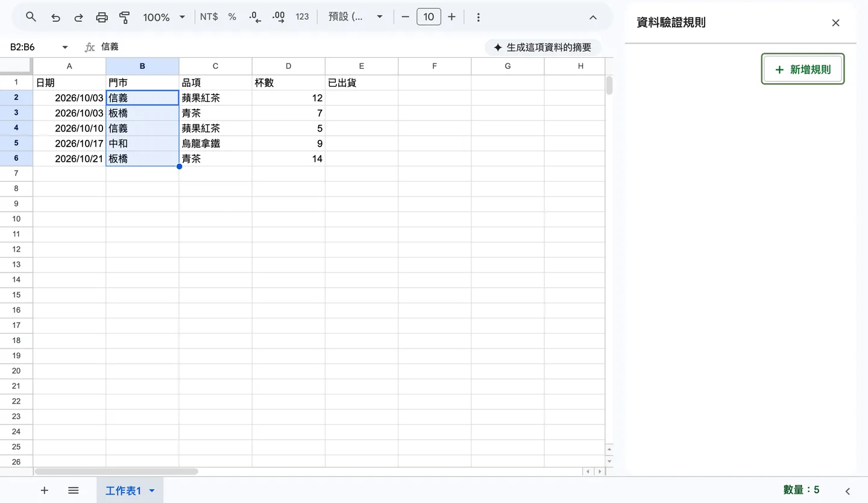Click the cell with value 14

pos(289,159)
